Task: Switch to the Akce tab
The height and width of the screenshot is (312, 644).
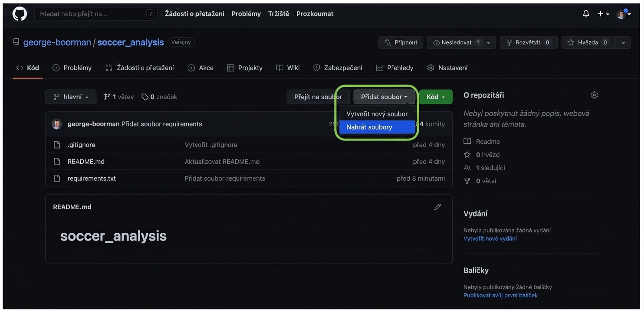Action: (200, 68)
